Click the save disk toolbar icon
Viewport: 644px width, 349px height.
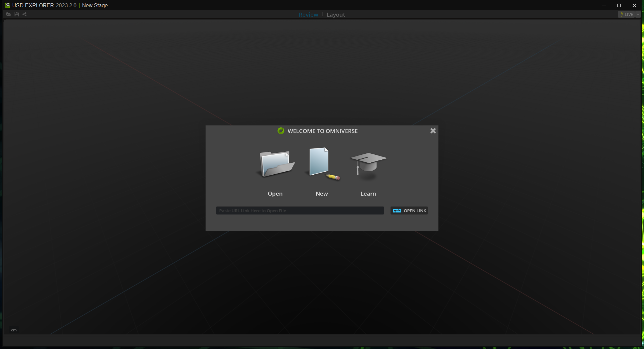tap(17, 14)
